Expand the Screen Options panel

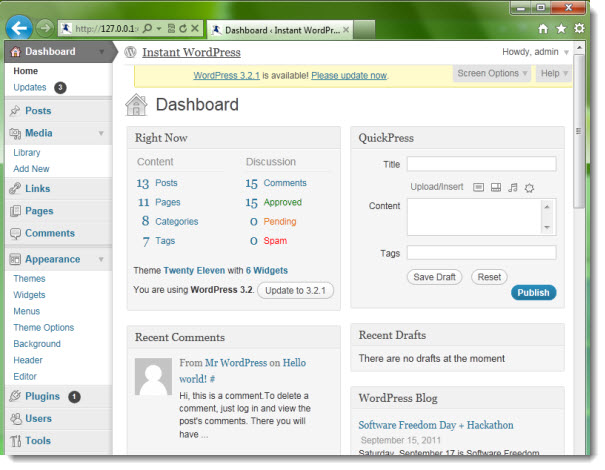(492, 73)
